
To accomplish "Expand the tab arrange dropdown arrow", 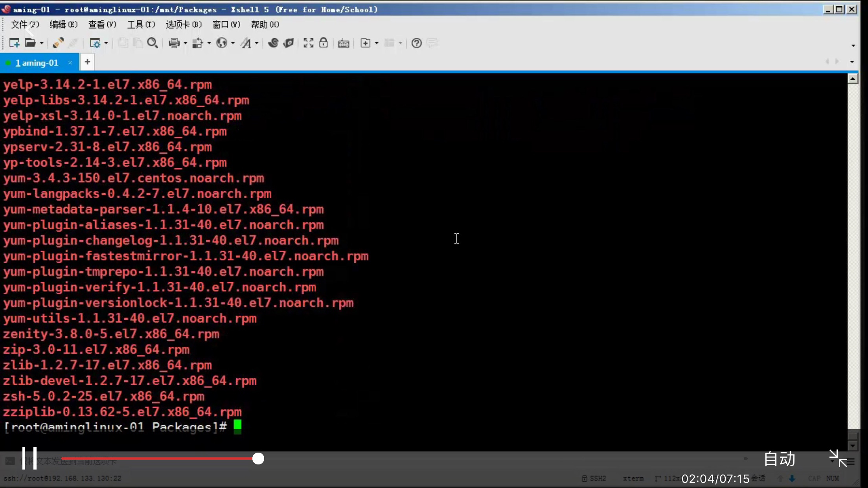I will point(400,43).
